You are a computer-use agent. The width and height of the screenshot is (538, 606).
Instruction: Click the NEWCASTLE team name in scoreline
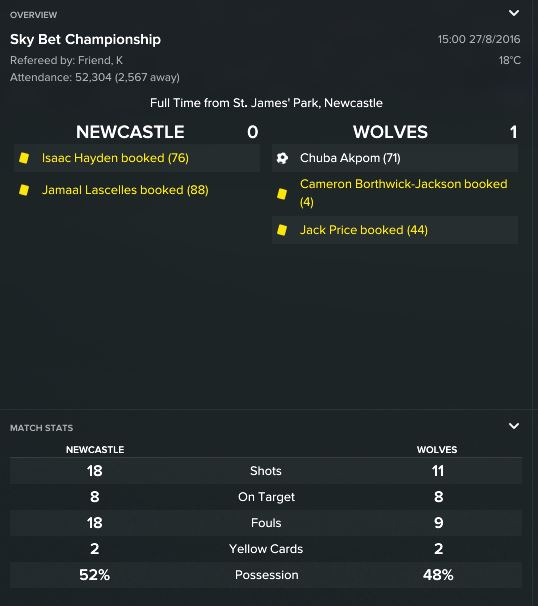pos(130,132)
